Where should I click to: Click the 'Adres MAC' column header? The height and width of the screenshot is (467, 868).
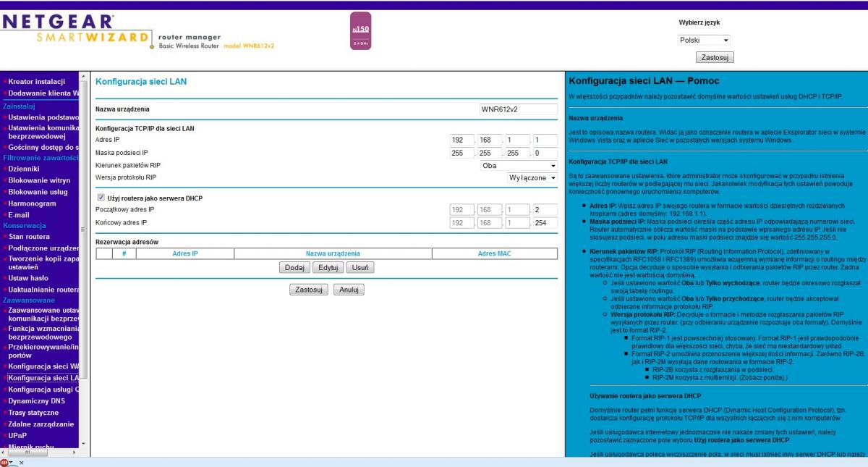495,253
